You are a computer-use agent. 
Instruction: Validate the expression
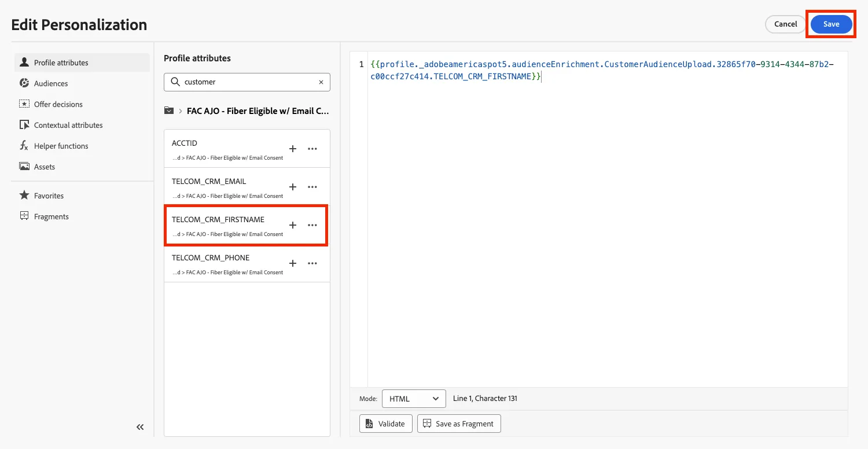click(386, 424)
